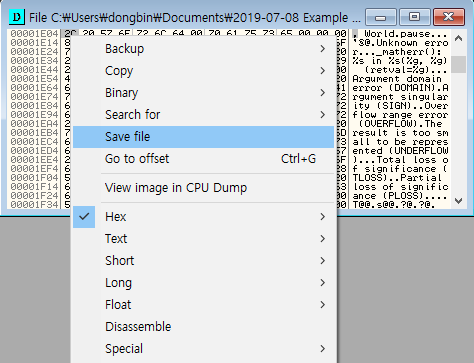Click the scrollbar down arrow
This screenshot has width=474, height=363.
point(459,201)
